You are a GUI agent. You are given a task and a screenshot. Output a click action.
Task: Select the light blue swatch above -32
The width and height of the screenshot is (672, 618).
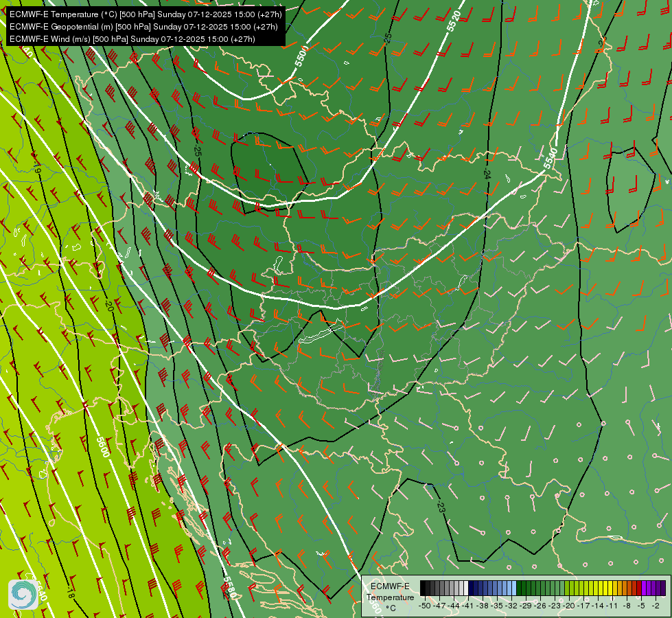514,588
